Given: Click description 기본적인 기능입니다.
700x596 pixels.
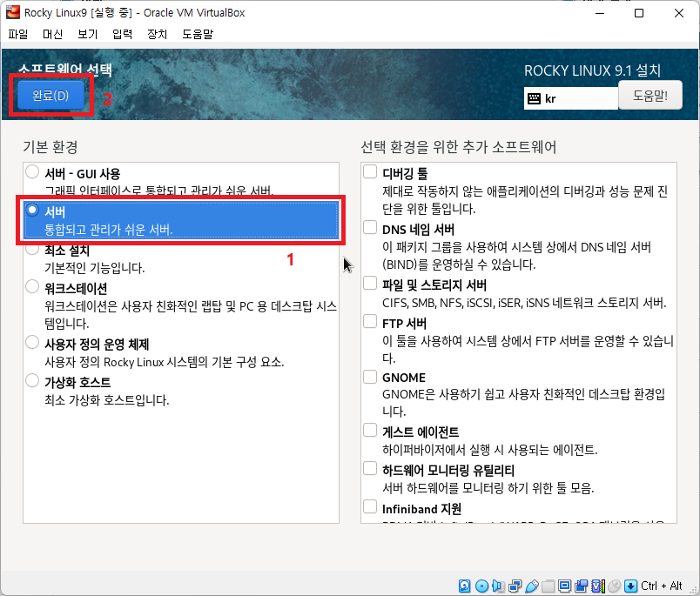Looking at the screenshot, I should coord(95,268).
